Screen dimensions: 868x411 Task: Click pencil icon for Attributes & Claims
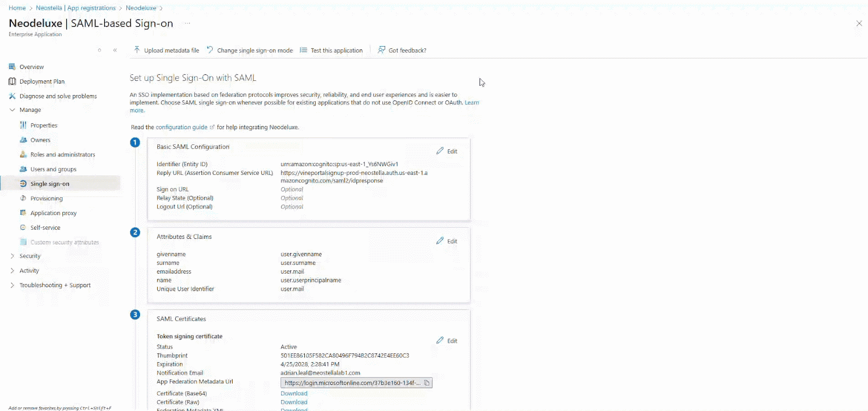pyautogui.click(x=440, y=241)
